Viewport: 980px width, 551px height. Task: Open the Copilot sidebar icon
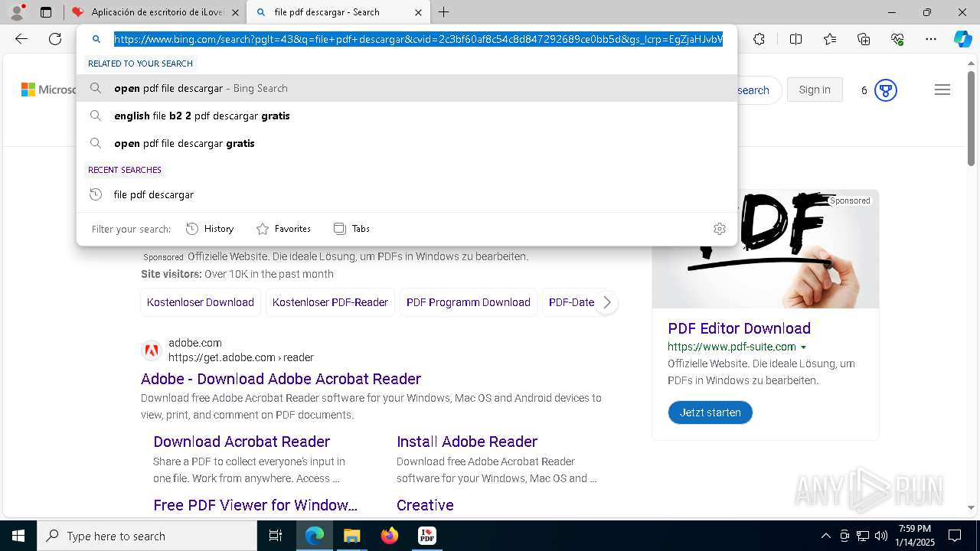tap(962, 39)
